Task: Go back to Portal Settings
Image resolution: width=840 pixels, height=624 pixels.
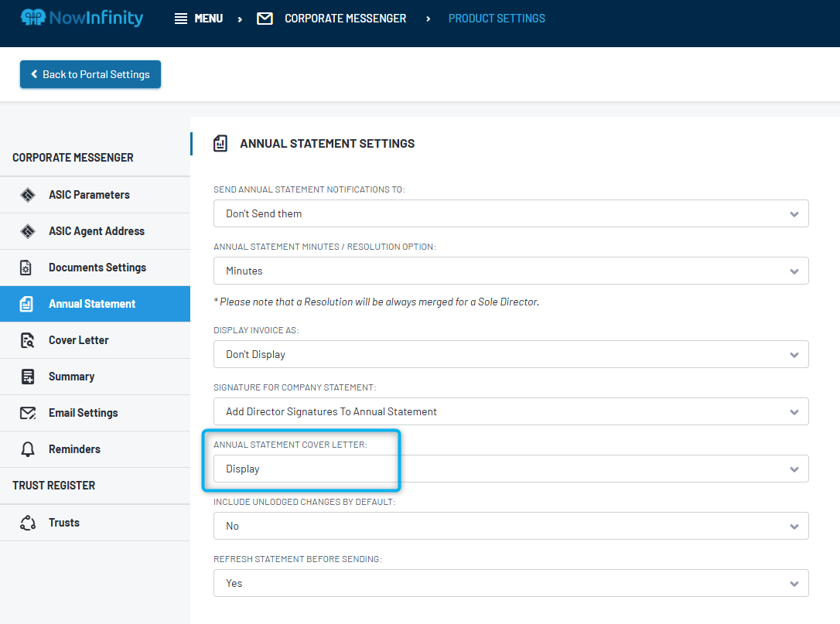Action: (90, 74)
